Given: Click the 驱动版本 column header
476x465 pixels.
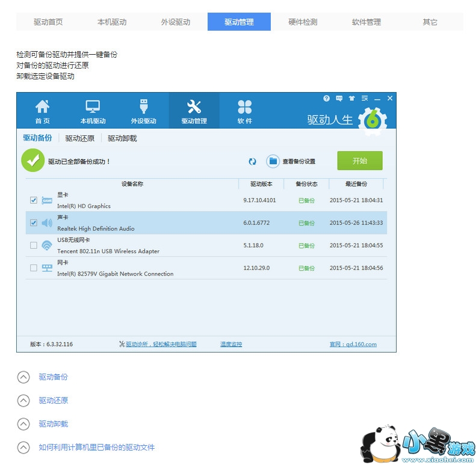Looking at the screenshot, I should point(261,184).
